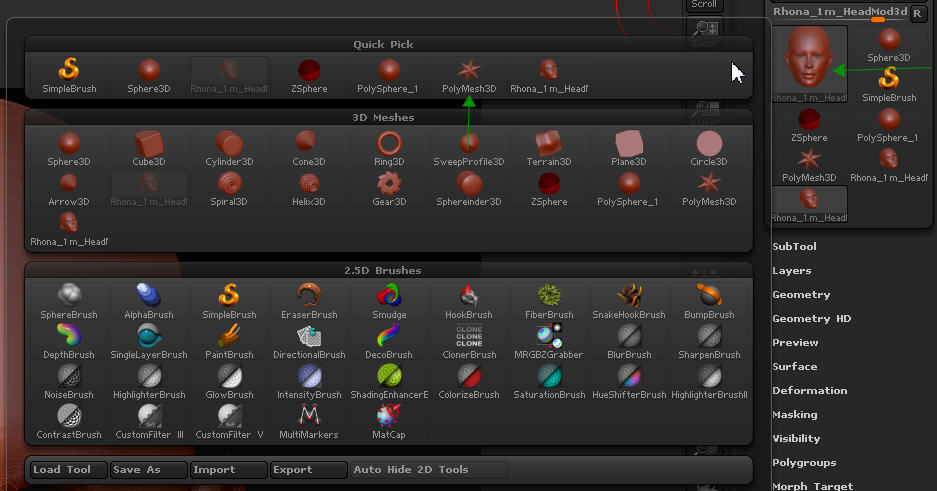This screenshot has height=491, width=937.
Task: Choose MatCap tool
Action: (x=389, y=422)
